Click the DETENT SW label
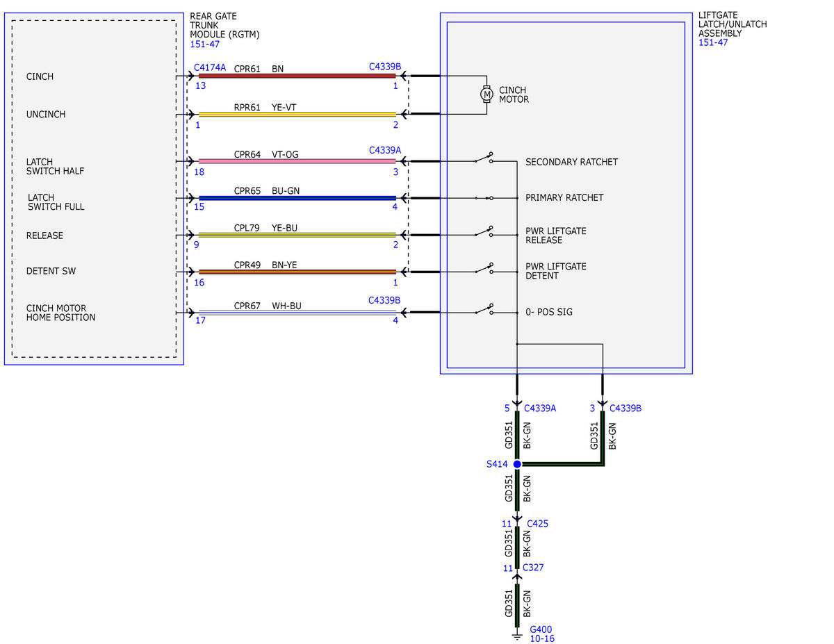The image size is (834, 644). (x=51, y=271)
